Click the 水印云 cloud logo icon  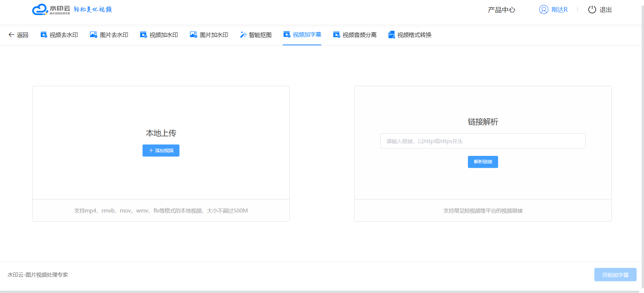[40, 9]
